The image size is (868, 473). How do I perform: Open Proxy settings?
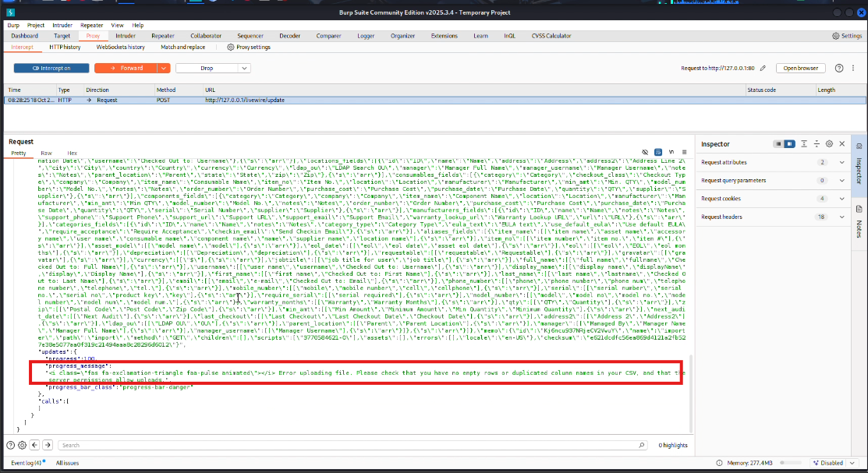(x=249, y=47)
